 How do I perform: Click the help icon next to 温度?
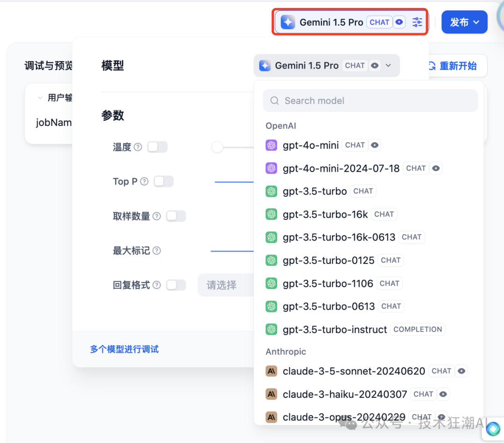coord(138,147)
